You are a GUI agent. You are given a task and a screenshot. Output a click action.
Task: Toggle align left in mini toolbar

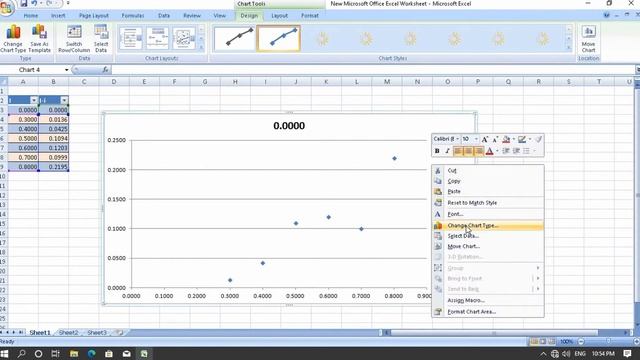(x=458, y=151)
